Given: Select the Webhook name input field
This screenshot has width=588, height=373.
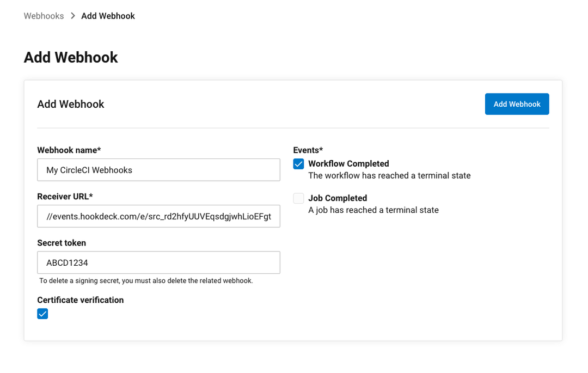Looking at the screenshot, I should (158, 169).
